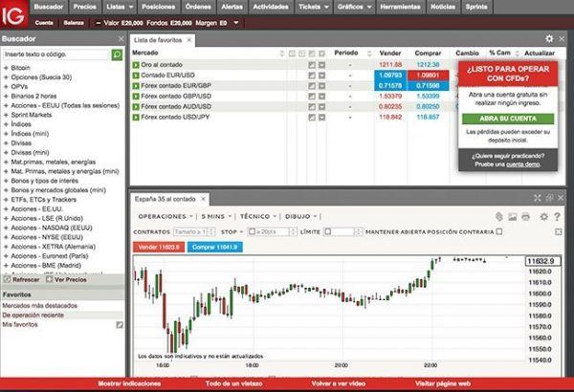
Task: Expand Opciones (Suecia 30) category
Action: [x=6, y=77]
